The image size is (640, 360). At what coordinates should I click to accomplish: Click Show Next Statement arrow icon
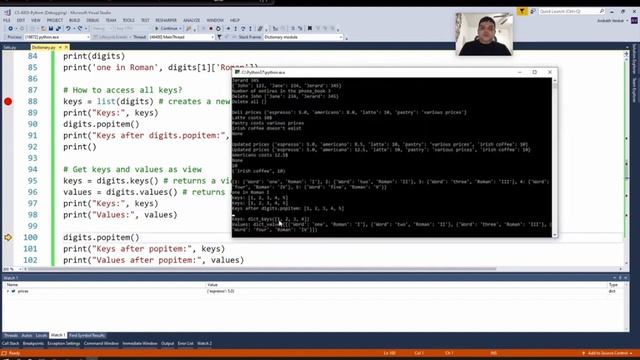pyautogui.click(x=228, y=29)
